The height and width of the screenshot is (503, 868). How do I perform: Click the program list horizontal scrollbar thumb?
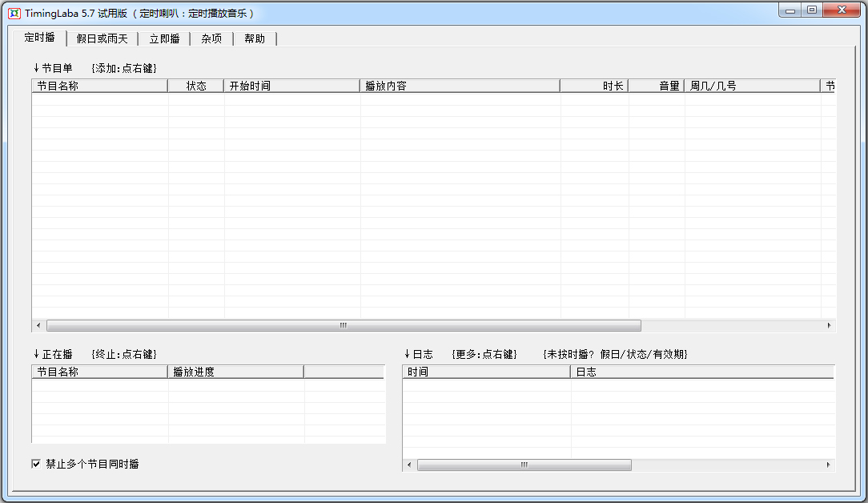tap(344, 326)
